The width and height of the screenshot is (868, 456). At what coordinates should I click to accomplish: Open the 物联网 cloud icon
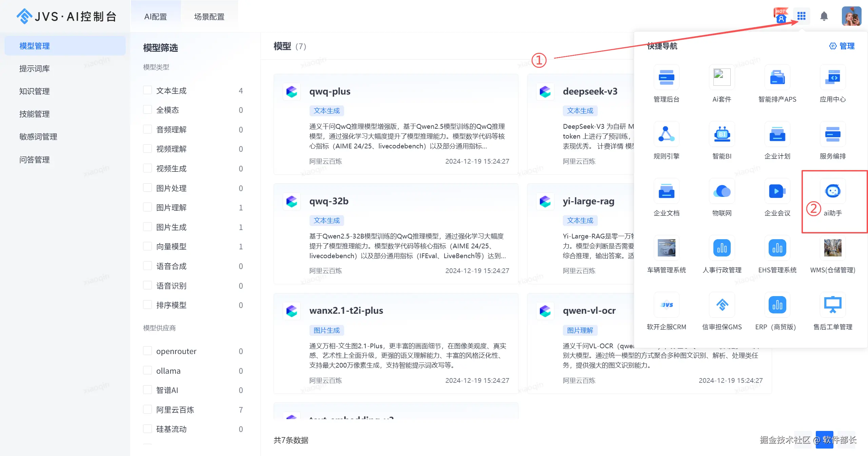[x=722, y=191]
